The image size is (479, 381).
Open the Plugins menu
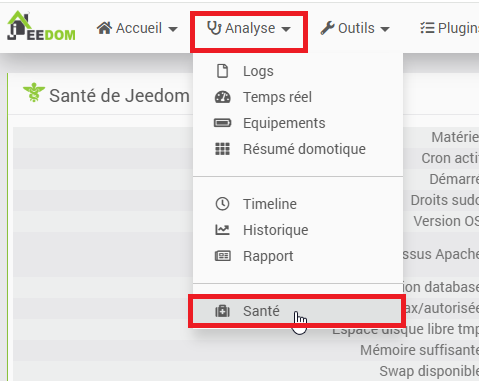click(449, 28)
